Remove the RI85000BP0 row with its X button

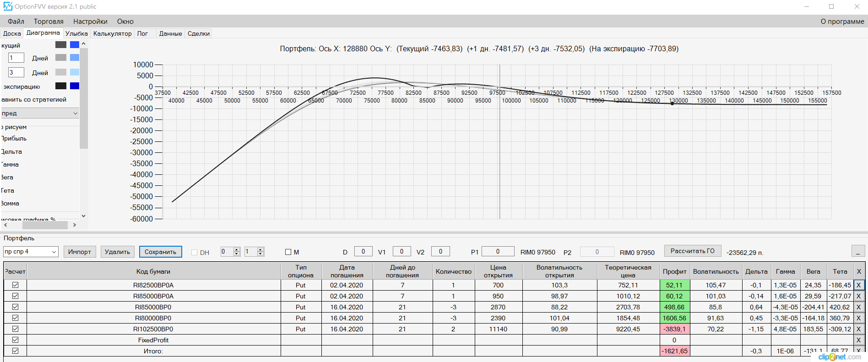859,307
